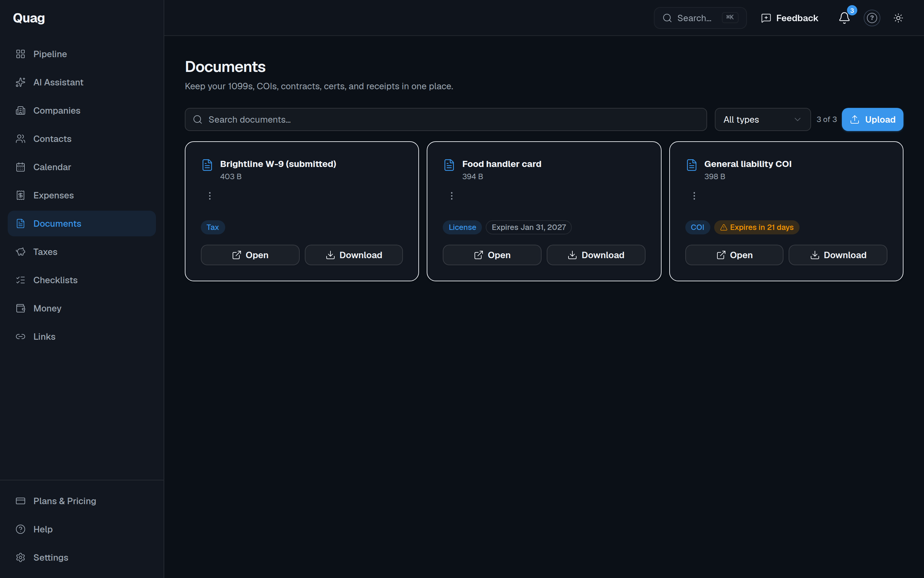924x578 pixels.
Task: Download the Brightline W-9 document
Action: (x=354, y=255)
